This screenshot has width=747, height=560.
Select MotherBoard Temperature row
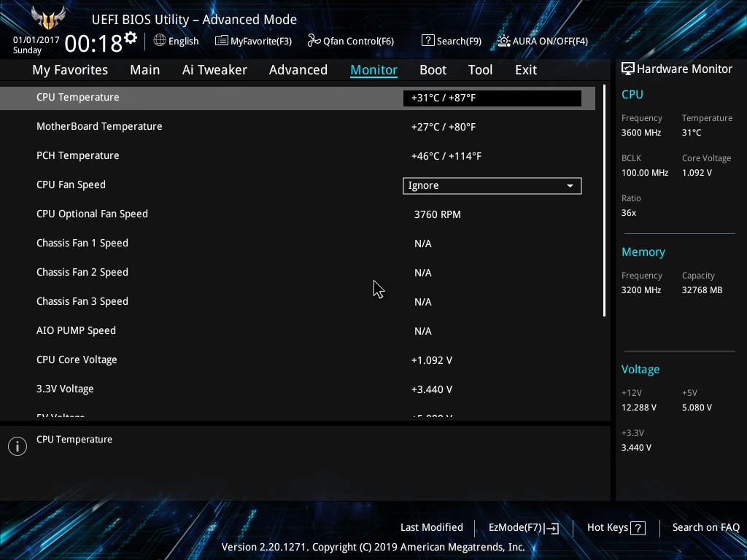298,127
